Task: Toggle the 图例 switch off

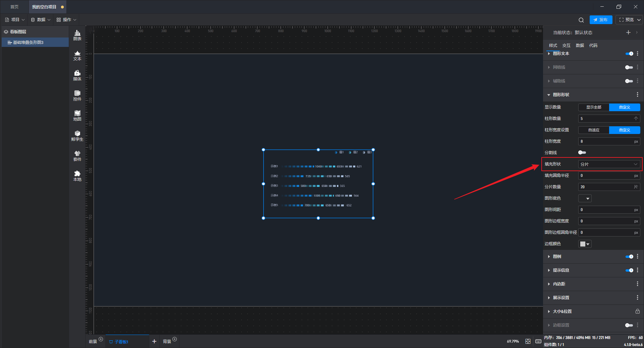Action: [x=629, y=257]
